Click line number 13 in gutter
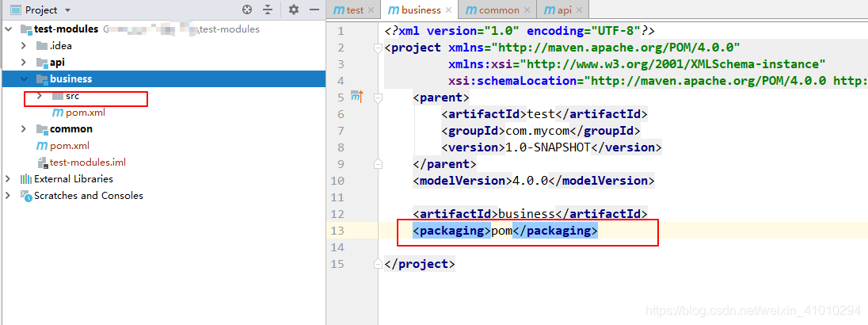The width and height of the screenshot is (868, 325). pyautogui.click(x=337, y=231)
